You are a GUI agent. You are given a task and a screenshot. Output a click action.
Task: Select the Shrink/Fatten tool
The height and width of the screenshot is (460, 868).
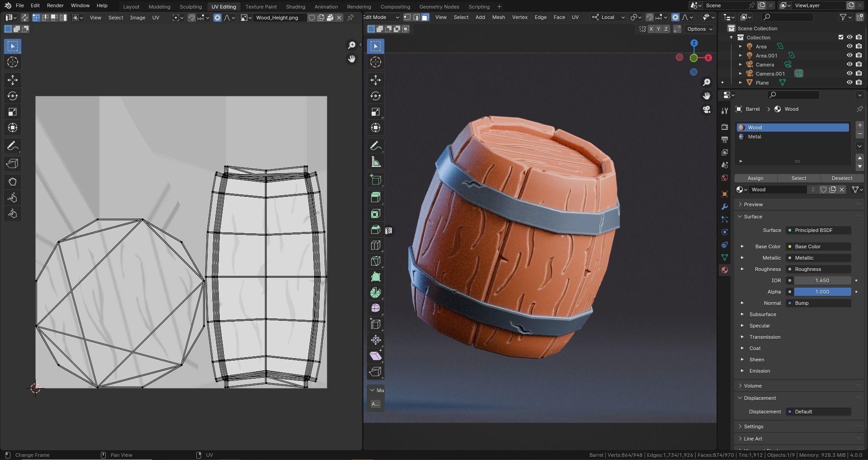click(376, 340)
